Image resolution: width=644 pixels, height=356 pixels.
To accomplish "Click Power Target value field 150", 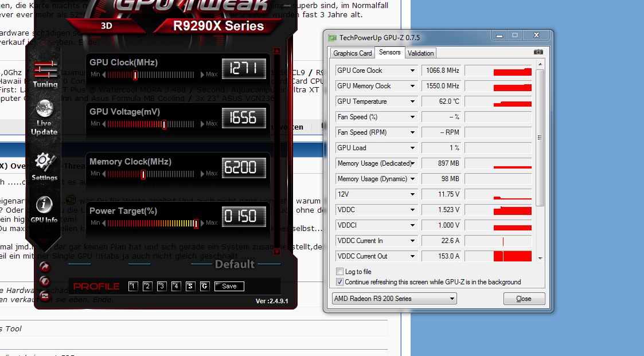I will [x=244, y=216].
